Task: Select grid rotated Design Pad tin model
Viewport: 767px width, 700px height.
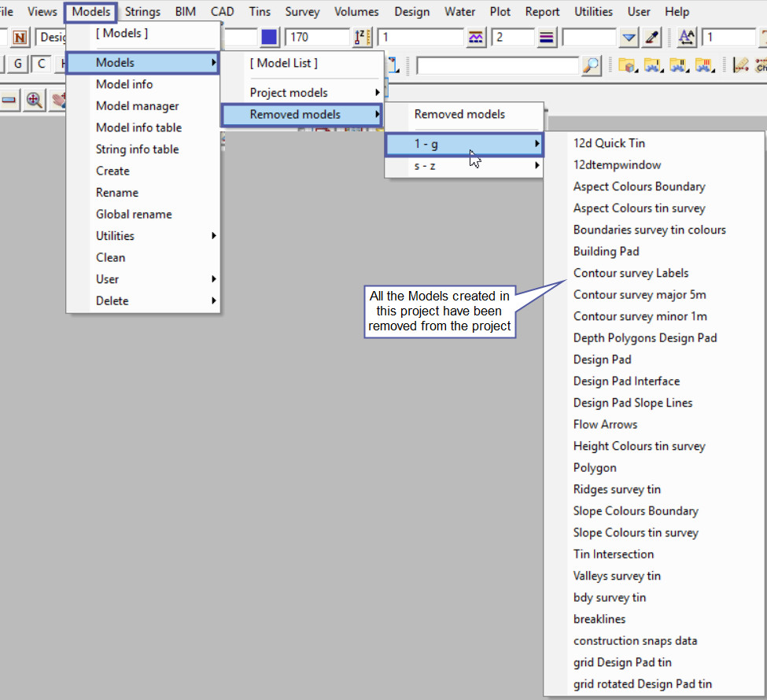Action: click(654, 683)
